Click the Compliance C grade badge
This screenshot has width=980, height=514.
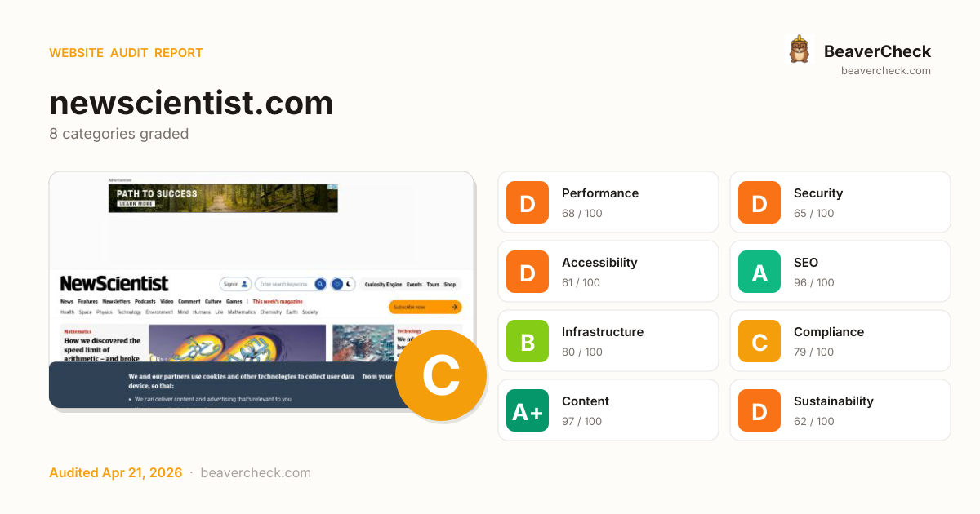click(x=759, y=341)
